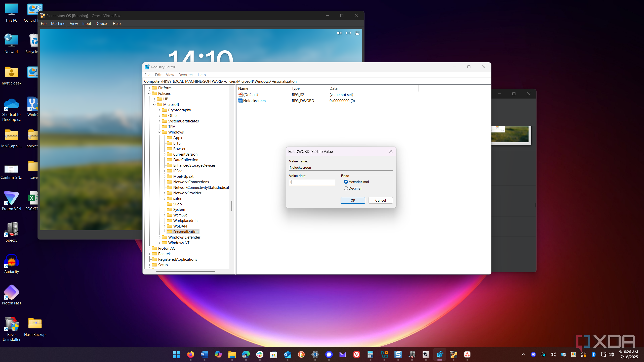
Task: Open the Flash Backup folder
Action: tap(35, 327)
